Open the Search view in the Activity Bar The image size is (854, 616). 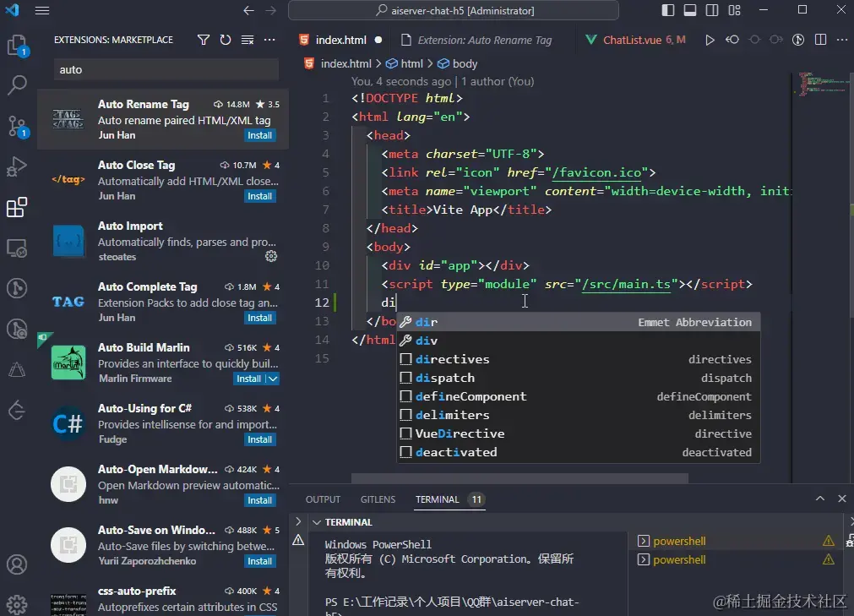tap(19, 84)
